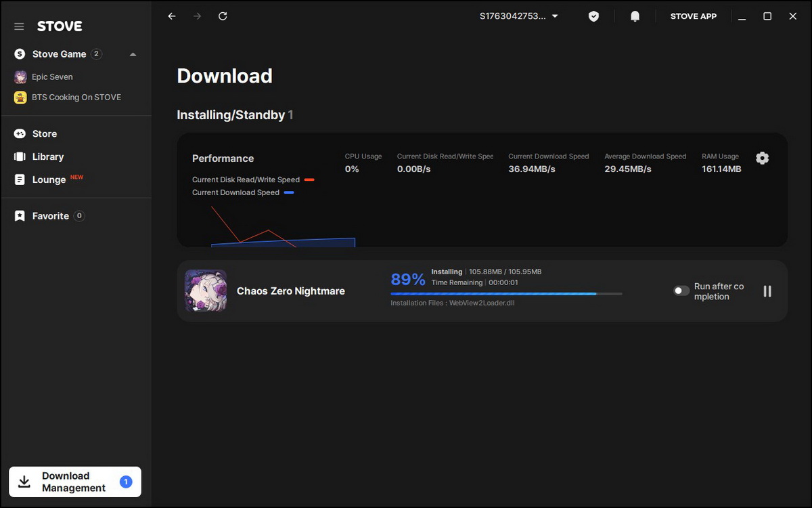Open the Library section
The image size is (812, 508).
tap(47, 156)
